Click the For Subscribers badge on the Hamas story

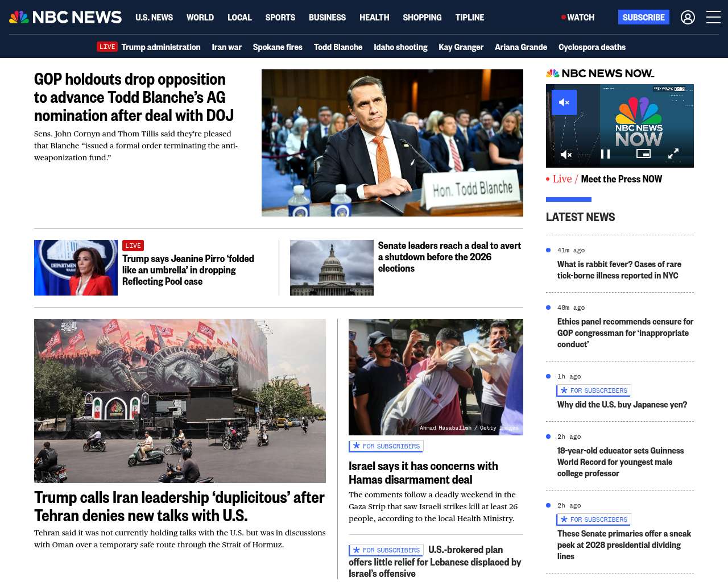click(x=386, y=446)
